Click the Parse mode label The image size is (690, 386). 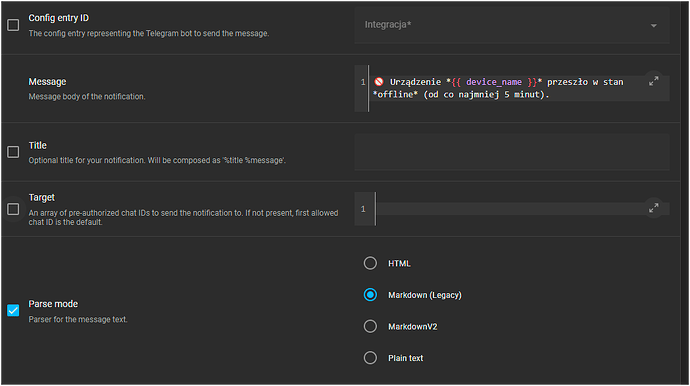[53, 304]
